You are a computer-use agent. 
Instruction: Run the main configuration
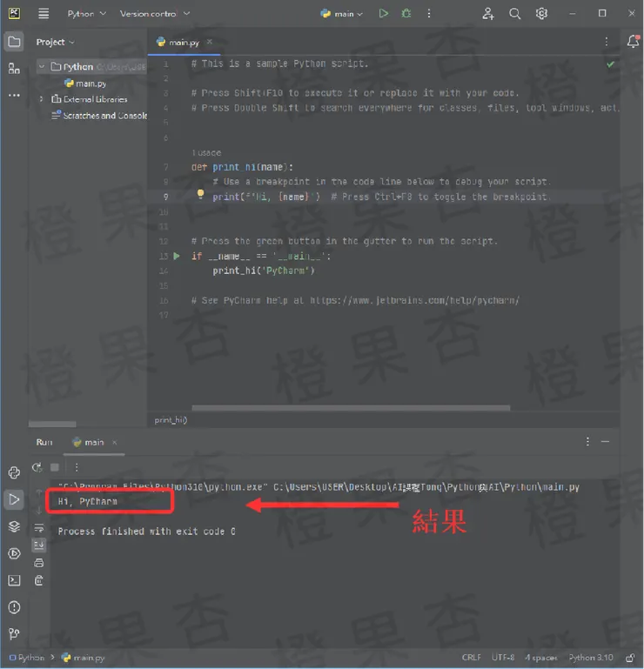pos(383,14)
